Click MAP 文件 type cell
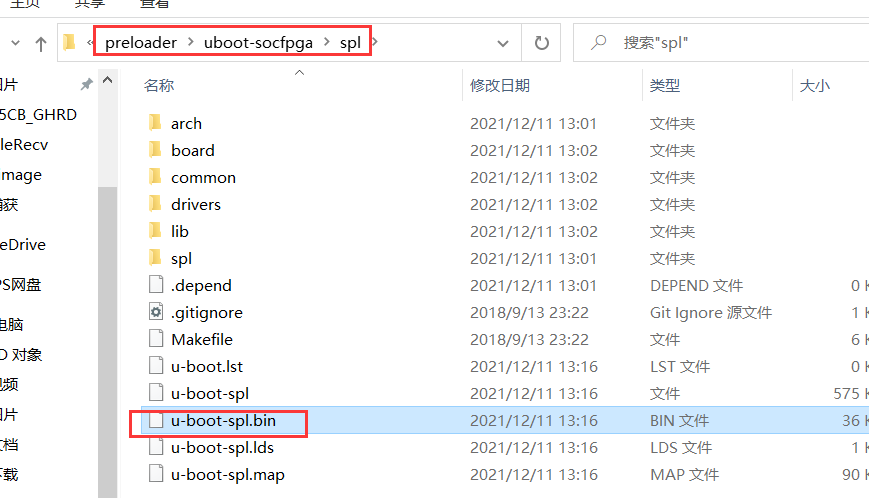Image resolution: width=869 pixels, height=498 pixels. coord(684,475)
